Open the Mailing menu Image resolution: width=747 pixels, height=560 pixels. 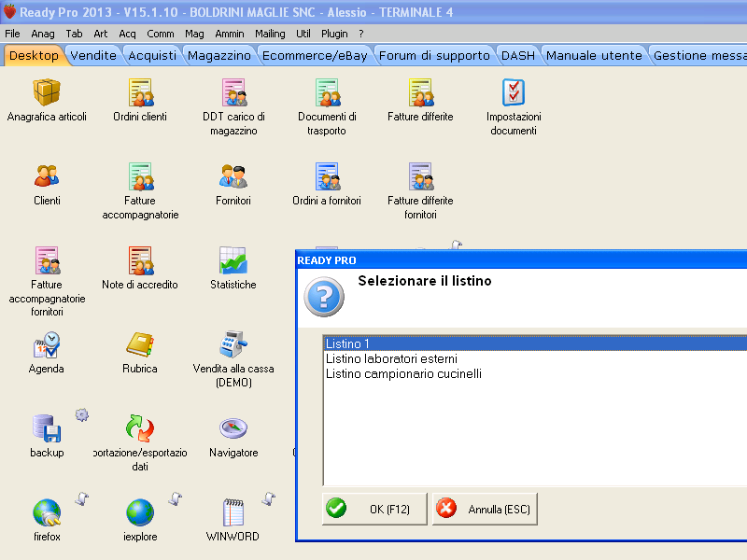tap(270, 34)
